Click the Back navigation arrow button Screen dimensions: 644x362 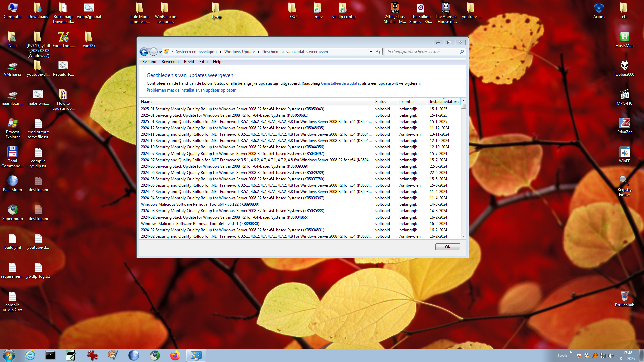click(x=144, y=52)
